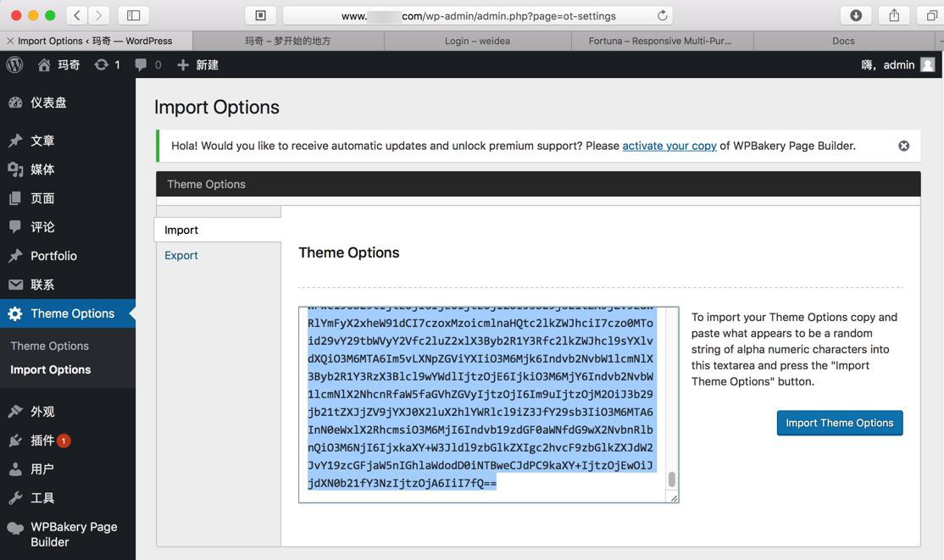Screen dimensions: 944x560
Task: Reload page with refresh icon
Action: (663, 15)
